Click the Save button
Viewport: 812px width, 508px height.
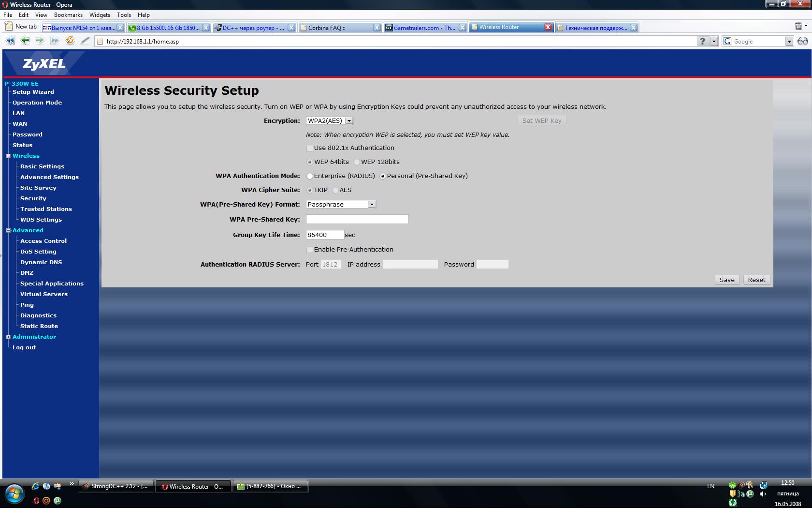click(x=727, y=280)
